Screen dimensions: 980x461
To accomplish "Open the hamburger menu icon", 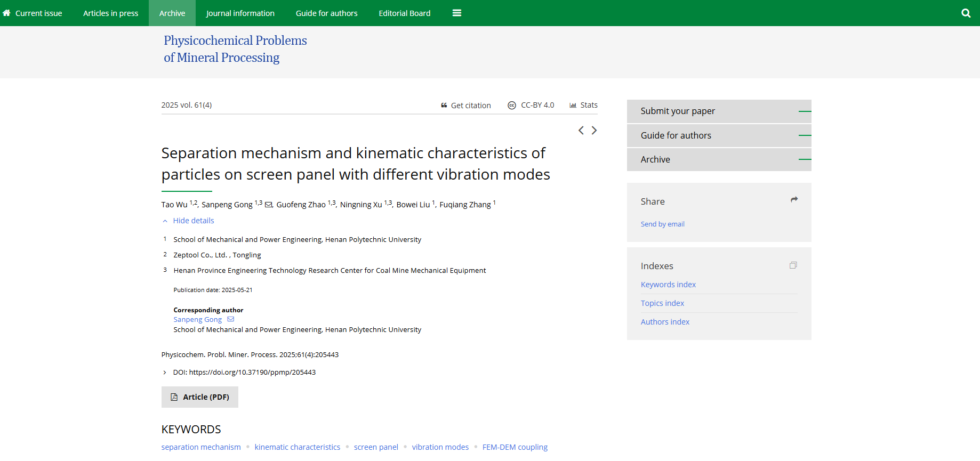I will point(456,13).
